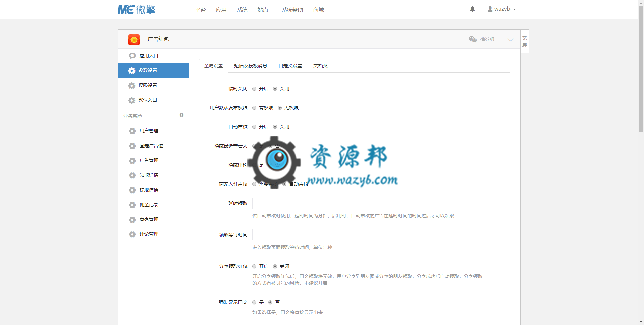Viewport: 644px width, 325px height.
Task: Click the 领取等待时间 input field
Action: point(368,235)
